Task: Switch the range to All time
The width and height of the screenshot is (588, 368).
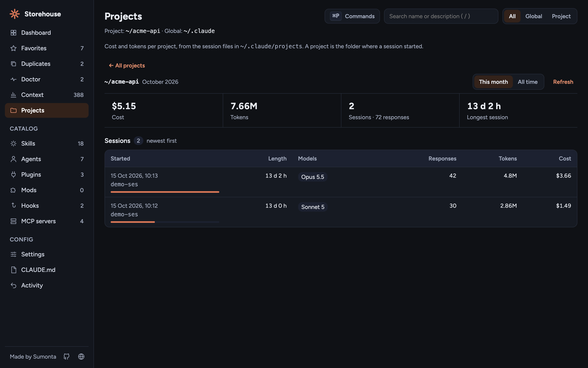Action: [x=528, y=82]
